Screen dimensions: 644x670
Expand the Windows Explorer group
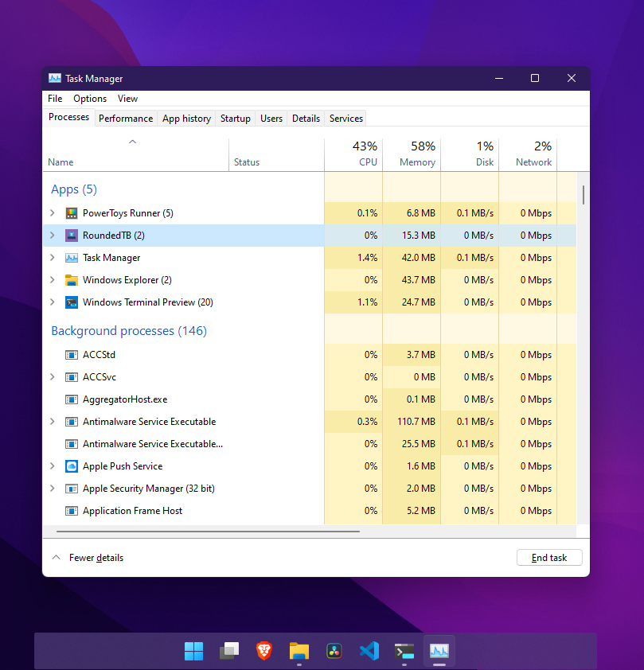52,279
